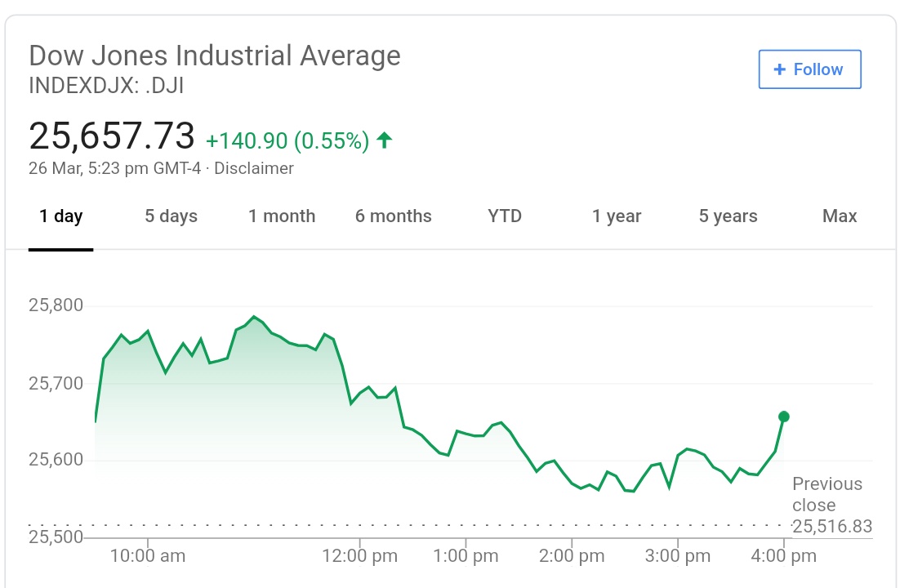
Task: Show the 6 months range
Action: coord(394,216)
